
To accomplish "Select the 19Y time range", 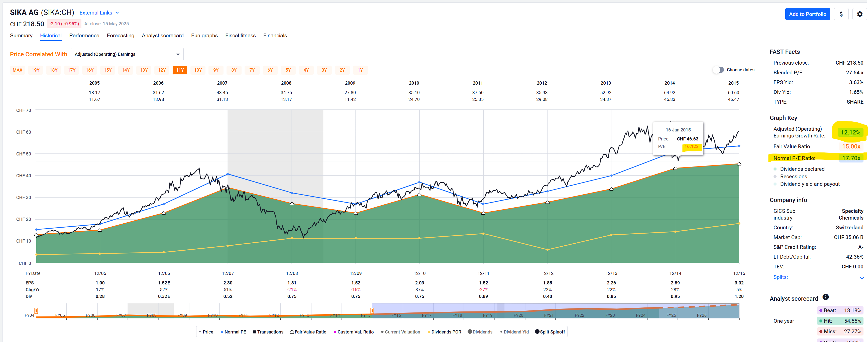I will [36, 70].
